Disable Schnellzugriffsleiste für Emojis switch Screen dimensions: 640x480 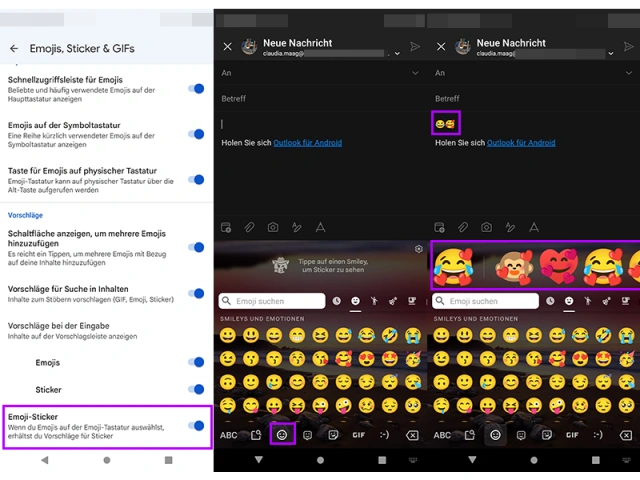pos(196,89)
